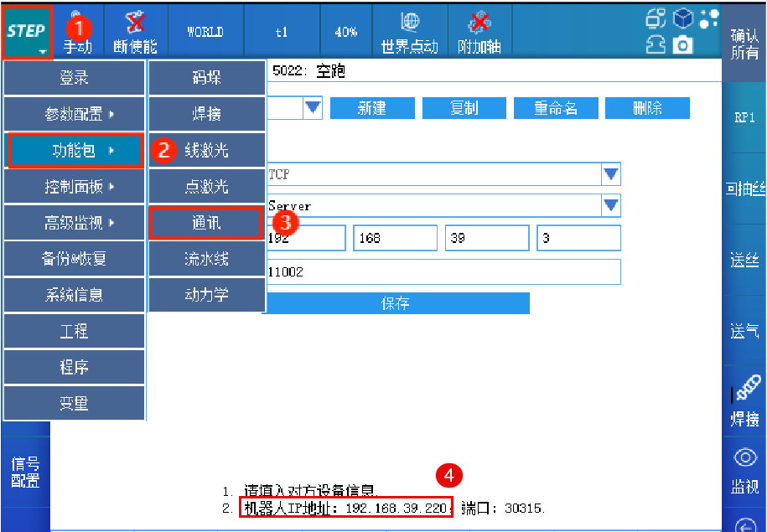Click the 附加轴 additional axis icon
767x532 pixels.
[479, 23]
